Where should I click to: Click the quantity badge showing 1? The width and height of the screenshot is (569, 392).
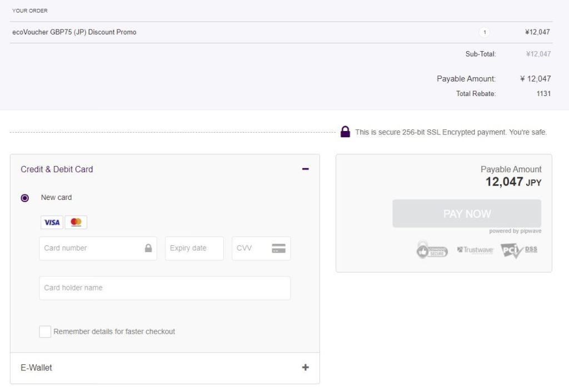point(485,32)
